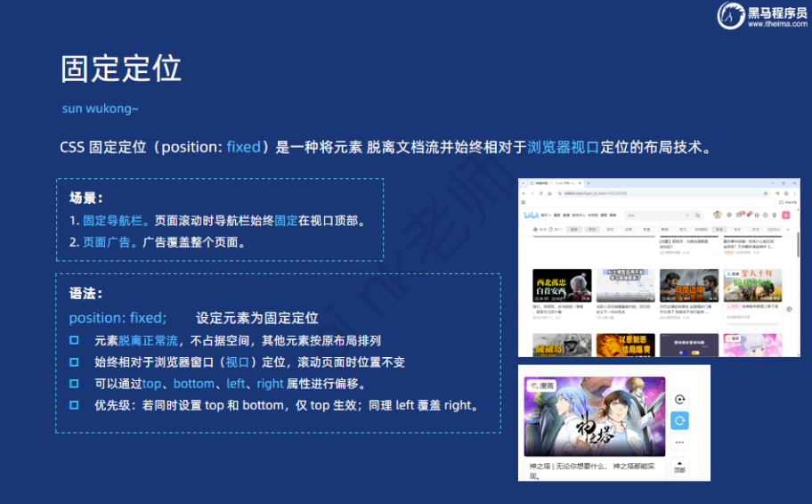The height and width of the screenshot is (504, 812).
Task: Reload the page in the browser toolbar
Action: click(541, 193)
